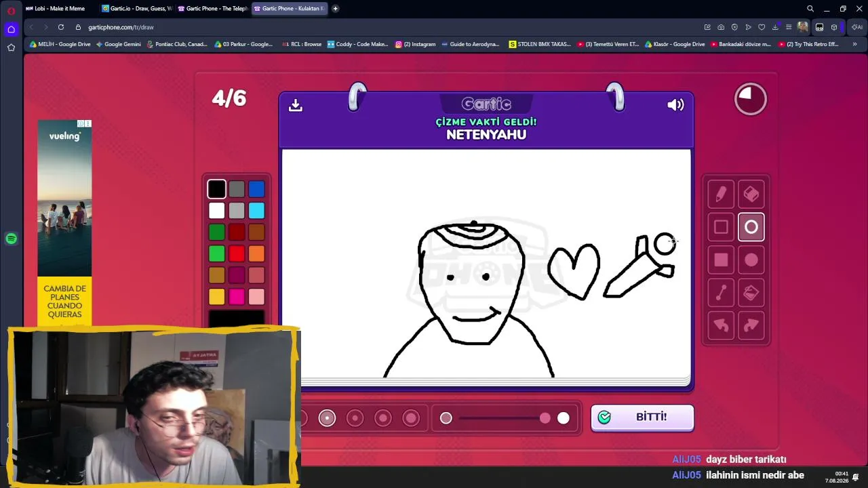Choose the largest brush thickness
The image size is (868, 488).
coord(411,418)
